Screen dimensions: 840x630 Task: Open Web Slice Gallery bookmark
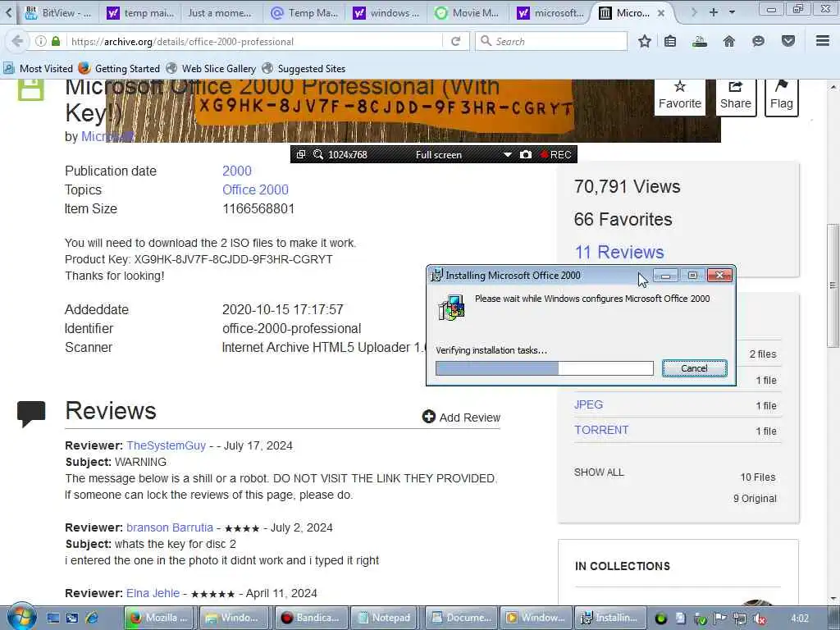[x=211, y=69]
